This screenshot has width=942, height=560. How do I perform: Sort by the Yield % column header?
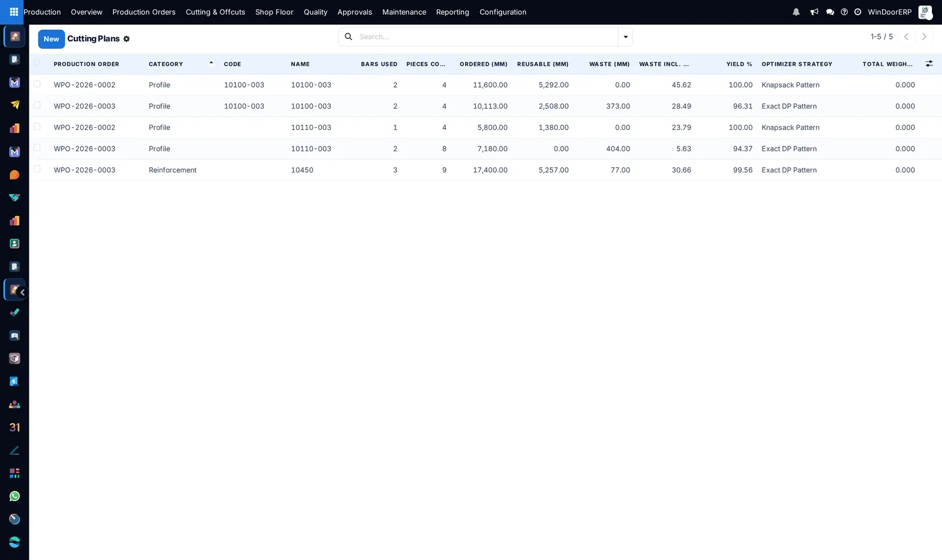[739, 64]
